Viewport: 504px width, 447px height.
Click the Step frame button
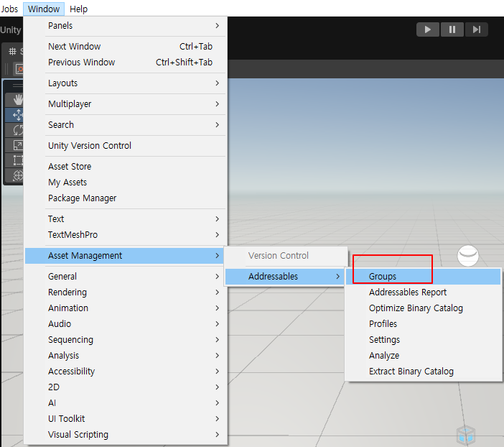point(476,29)
